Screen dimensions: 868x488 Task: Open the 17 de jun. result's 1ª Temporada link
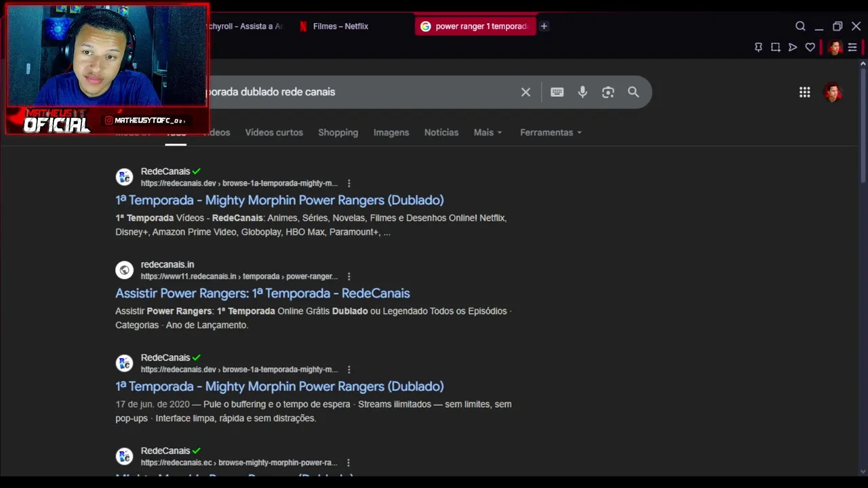279,386
